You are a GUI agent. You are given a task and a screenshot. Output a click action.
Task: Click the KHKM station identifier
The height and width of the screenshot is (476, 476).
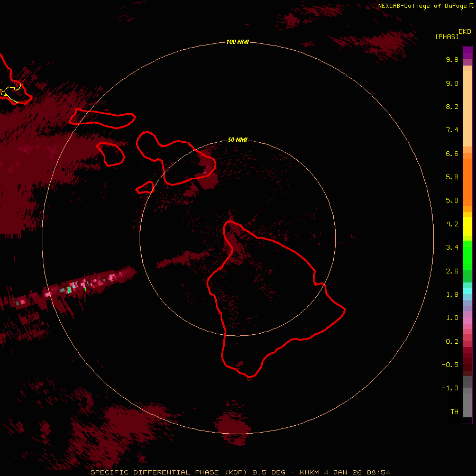(x=309, y=472)
